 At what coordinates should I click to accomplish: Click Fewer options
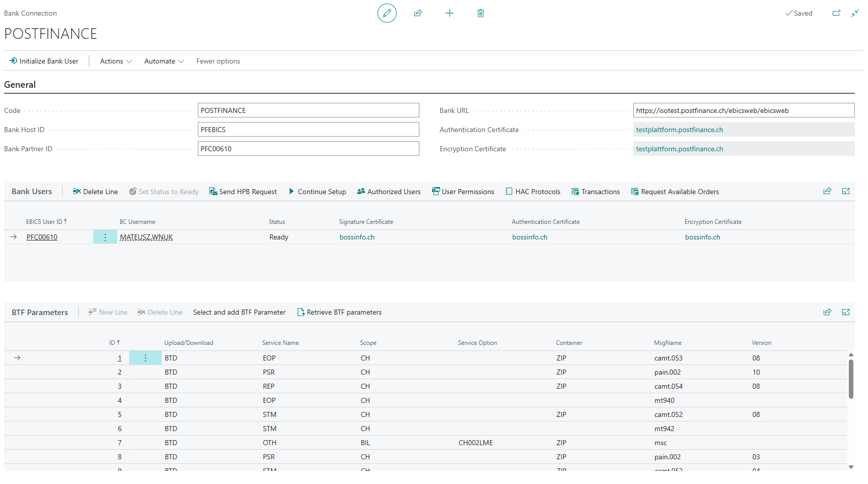(x=218, y=61)
